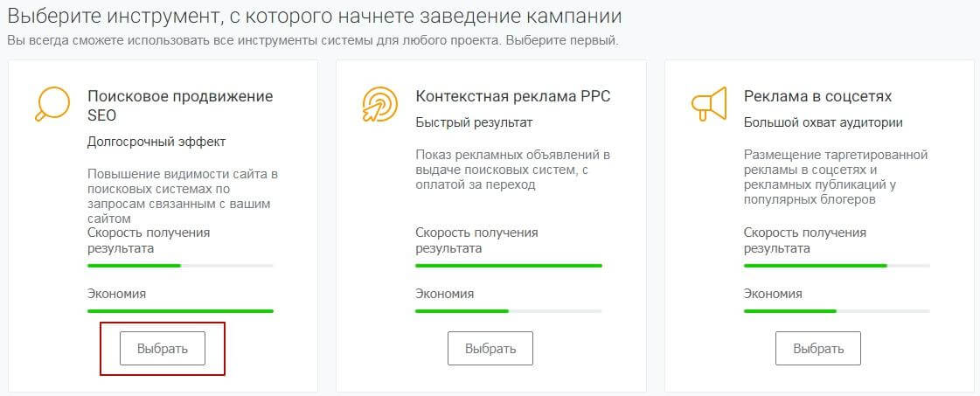Open the Контекстная реклама PPC title
Screen dimensions: 980x396
click(x=512, y=96)
